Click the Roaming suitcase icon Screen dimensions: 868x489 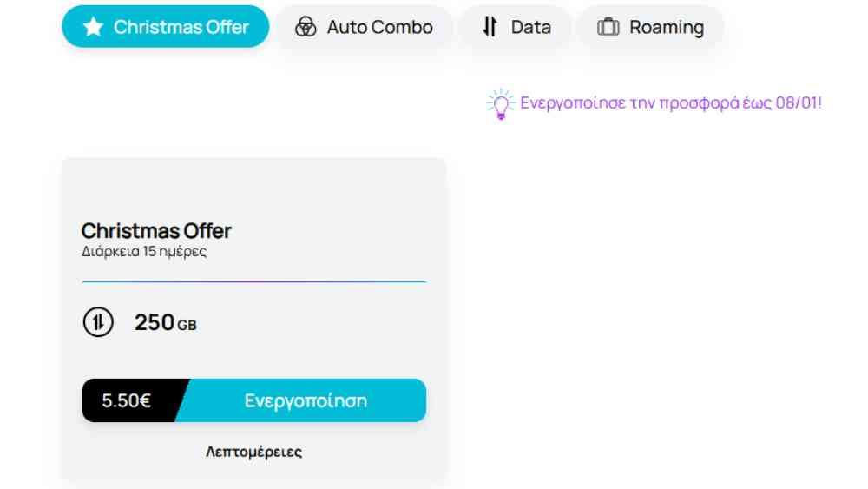coord(608,27)
